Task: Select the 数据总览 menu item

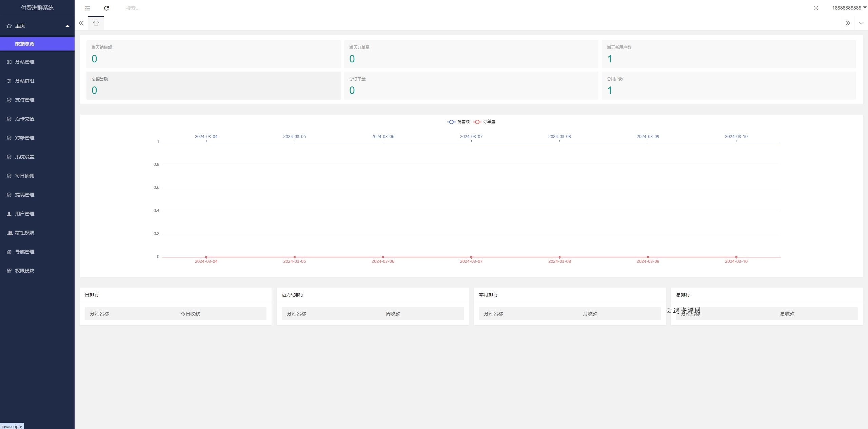Action: click(x=24, y=44)
